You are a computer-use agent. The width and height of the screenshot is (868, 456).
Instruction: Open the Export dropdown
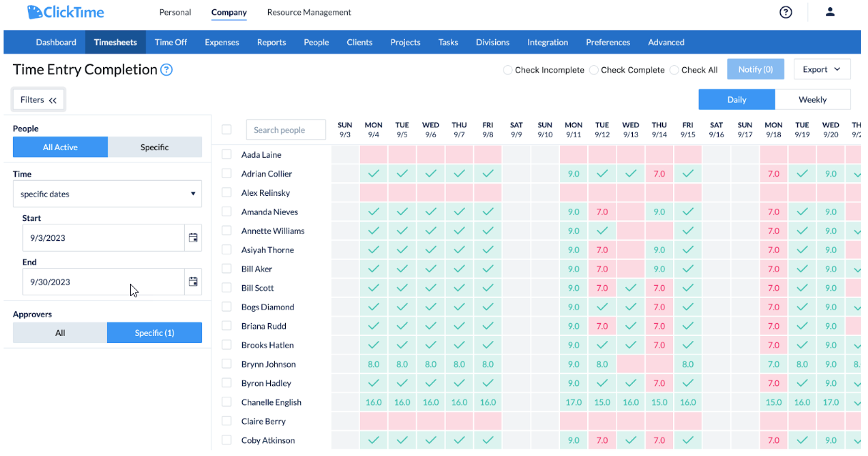822,69
